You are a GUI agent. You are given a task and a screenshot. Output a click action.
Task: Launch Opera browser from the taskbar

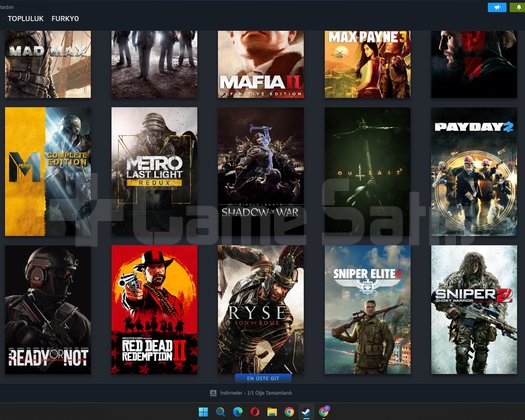(255, 412)
